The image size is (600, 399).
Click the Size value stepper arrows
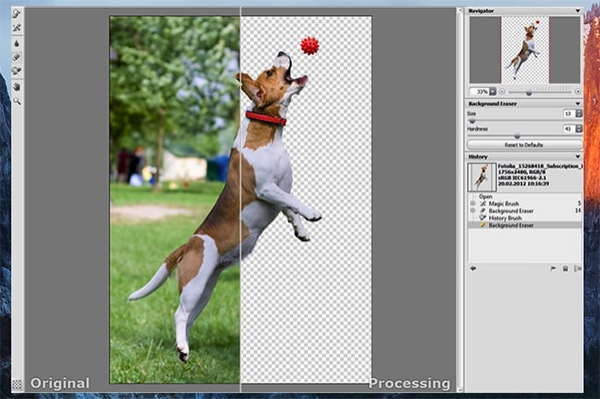point(579,114)
